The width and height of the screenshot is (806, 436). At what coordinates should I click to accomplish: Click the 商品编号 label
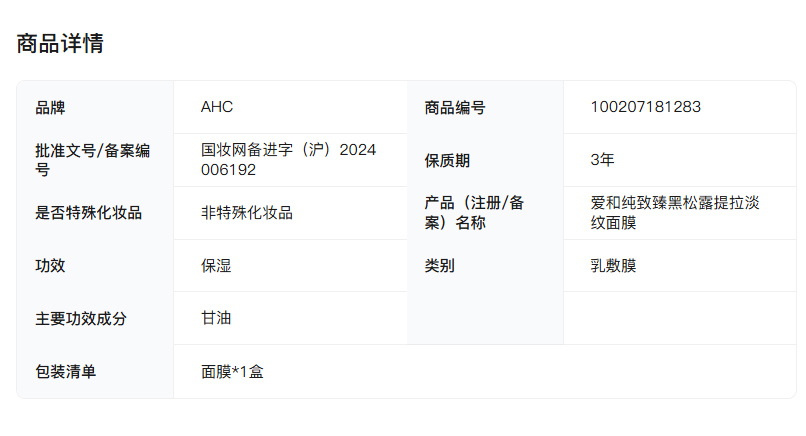point(455,107)
